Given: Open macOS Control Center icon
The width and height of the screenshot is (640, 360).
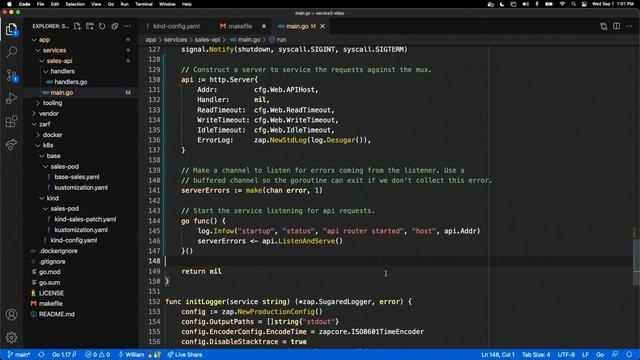Looking at the screenshot, I should [584, 4].
